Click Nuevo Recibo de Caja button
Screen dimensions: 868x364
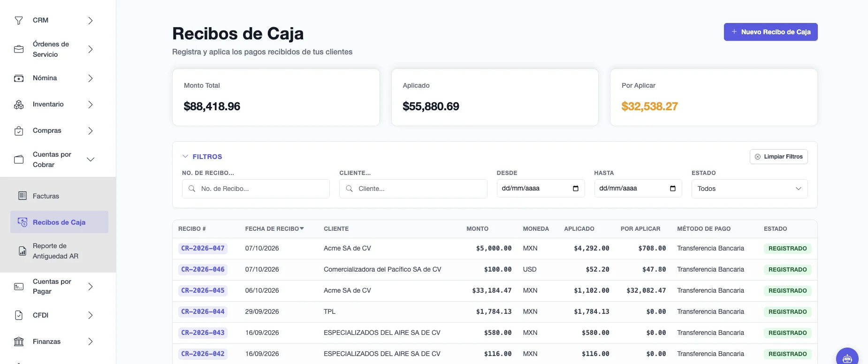[770, 32]
